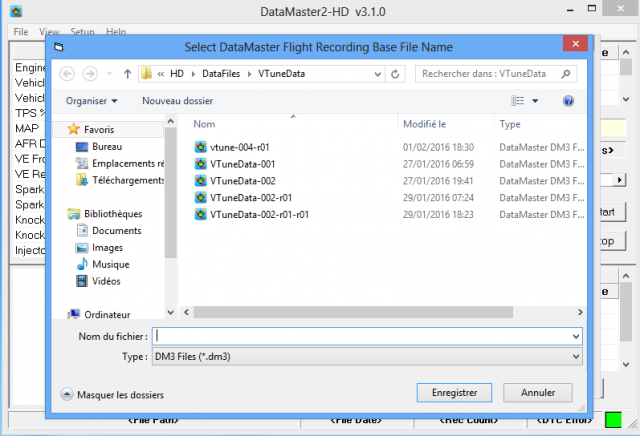The width and height of the screenshot is (640, 436).
Task: Open the File menu in DataMaster2-HD
Action: [21, 32]
